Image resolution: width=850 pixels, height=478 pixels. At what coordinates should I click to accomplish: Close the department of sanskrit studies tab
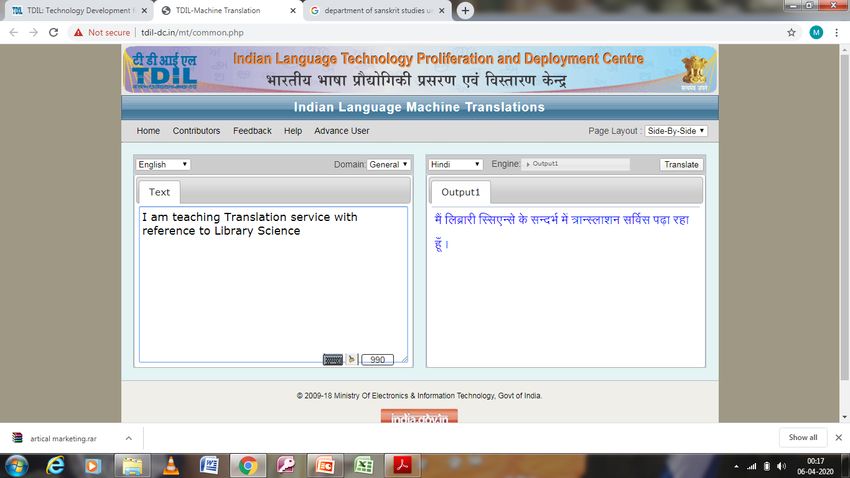point(441,10)
